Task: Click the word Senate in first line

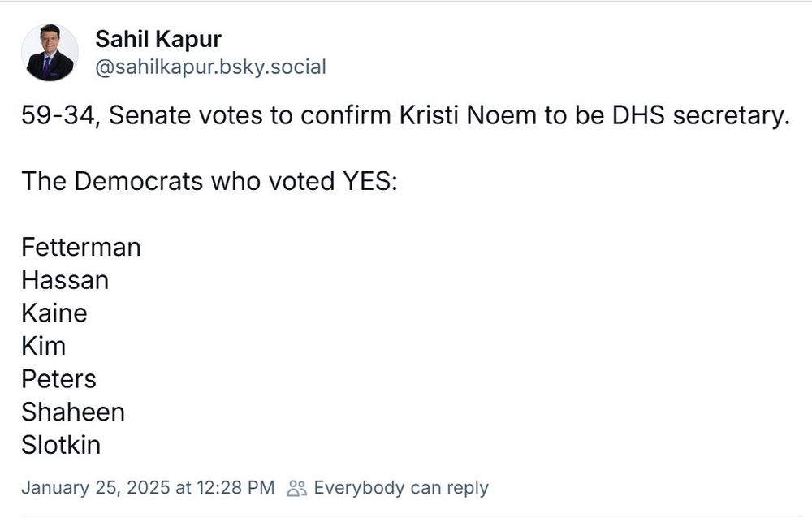Action: tap(149, 115)
